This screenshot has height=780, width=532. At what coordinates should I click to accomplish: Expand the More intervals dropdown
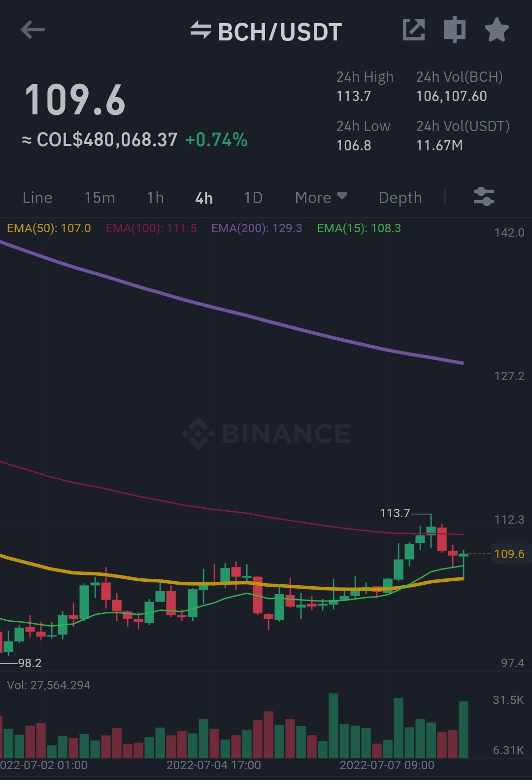[x=321, y=198]
